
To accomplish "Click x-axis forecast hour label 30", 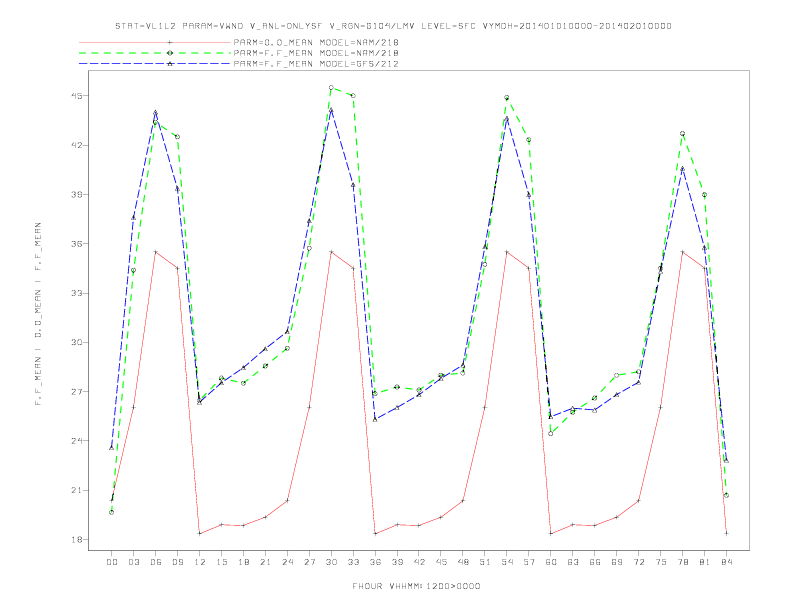I will click(x=331, y=562).
